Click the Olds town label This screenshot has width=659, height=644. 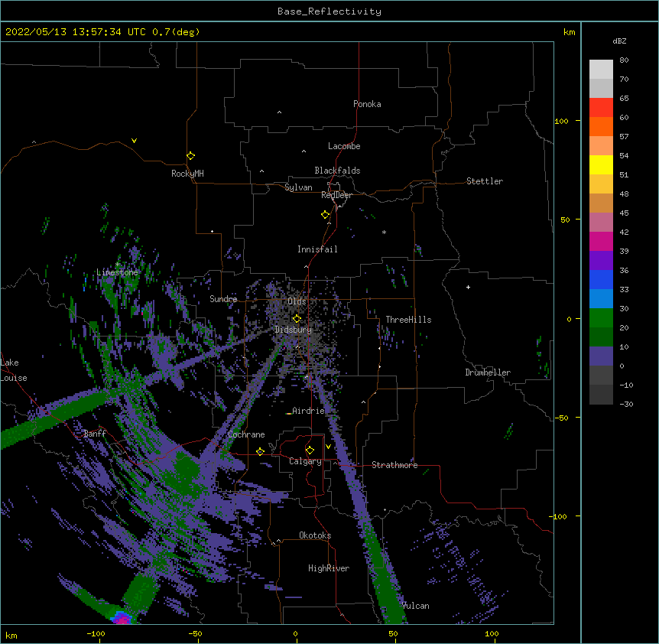pos(297,301)
